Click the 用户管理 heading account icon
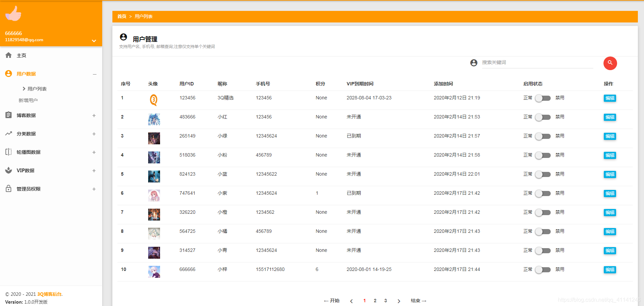Image resolution: width=644 pixels, height=306 pixels. (x=124, y=37)
